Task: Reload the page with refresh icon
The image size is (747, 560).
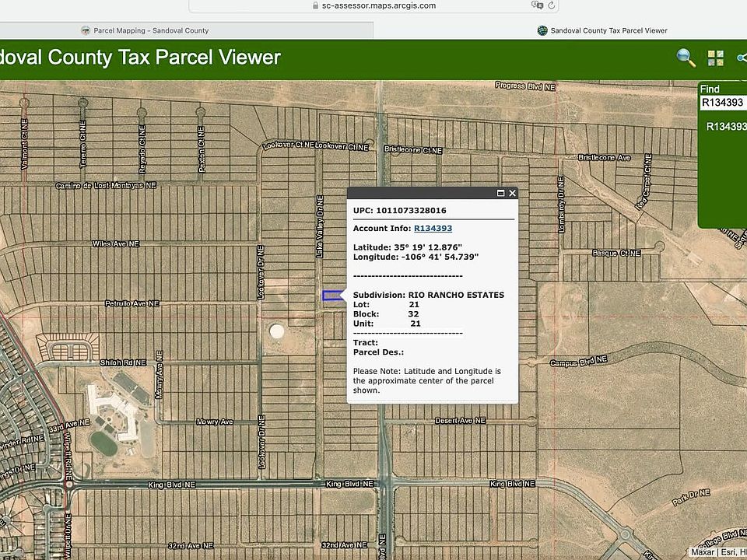Action: tap(552, 5)
